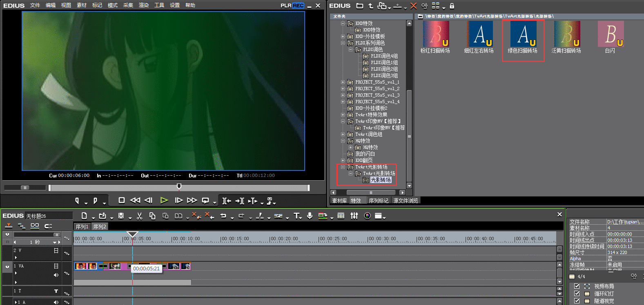Click the red X delete icon
This screenshot has width=644, height=305.
(x=413, y=6)
